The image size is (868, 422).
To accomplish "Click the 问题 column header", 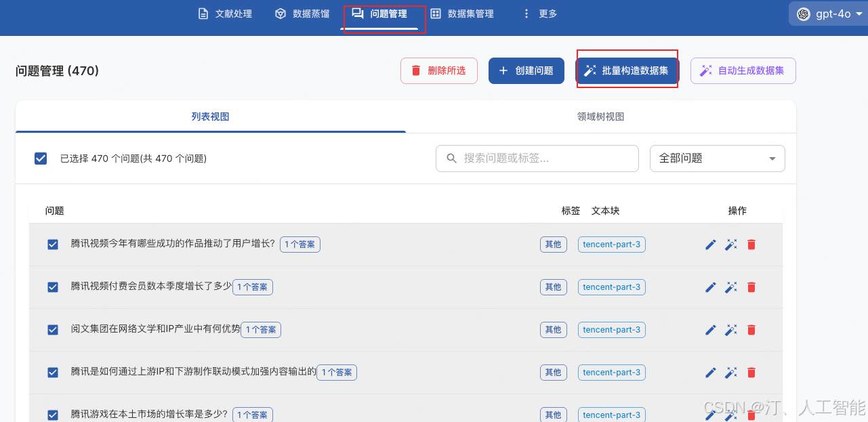I will 55,211.
